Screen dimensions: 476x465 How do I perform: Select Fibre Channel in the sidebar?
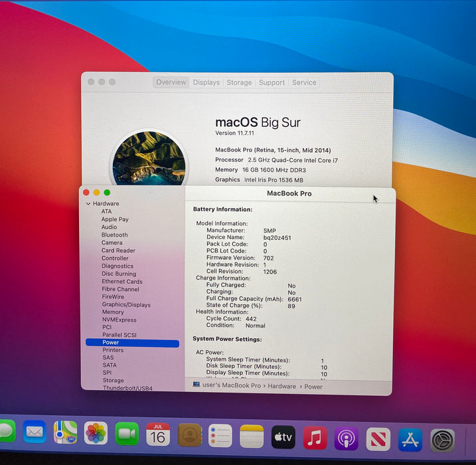pos(121,289)
